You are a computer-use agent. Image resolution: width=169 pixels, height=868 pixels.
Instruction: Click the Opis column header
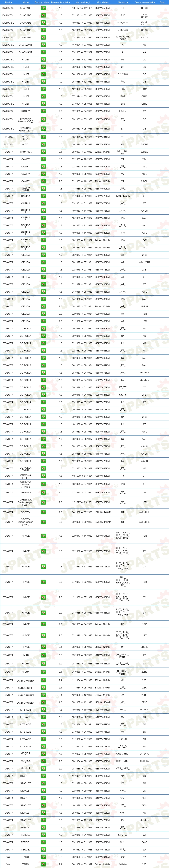pyautogui.click(x=162, y=2)
